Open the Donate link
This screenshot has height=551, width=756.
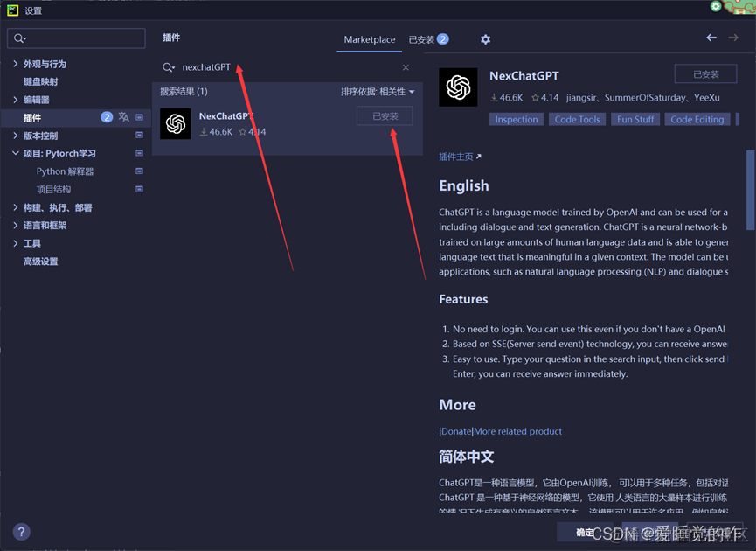click(456, 431)
